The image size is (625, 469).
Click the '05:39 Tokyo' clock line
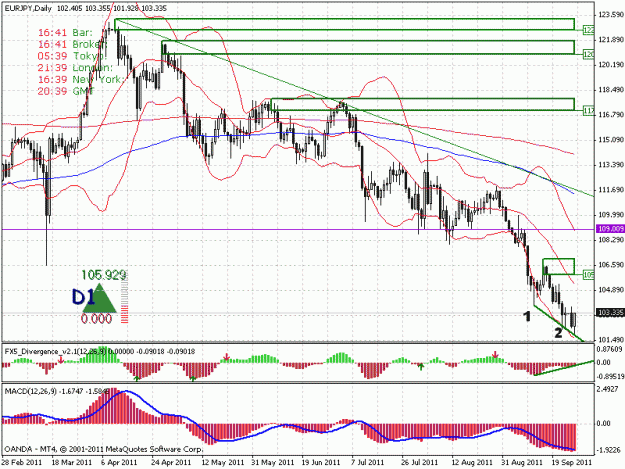point(73,56)
